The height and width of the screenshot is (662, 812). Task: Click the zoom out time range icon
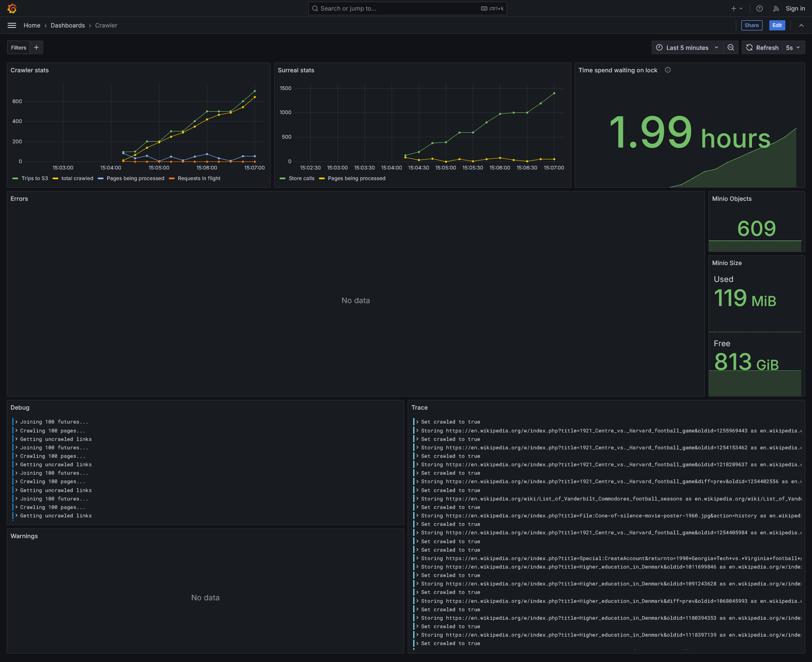click(x=731, y=48)
